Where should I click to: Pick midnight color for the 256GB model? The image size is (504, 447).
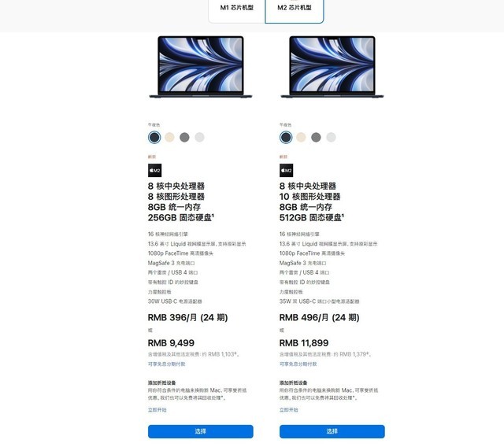click(154, 138)
